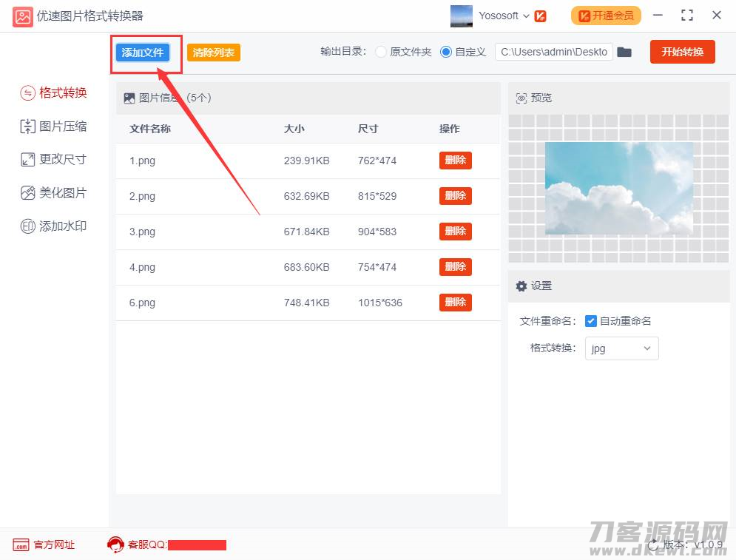Viewport: 736px width, 560px height.
Task: Click the 239.91KB size value
Action: [306, 161]
